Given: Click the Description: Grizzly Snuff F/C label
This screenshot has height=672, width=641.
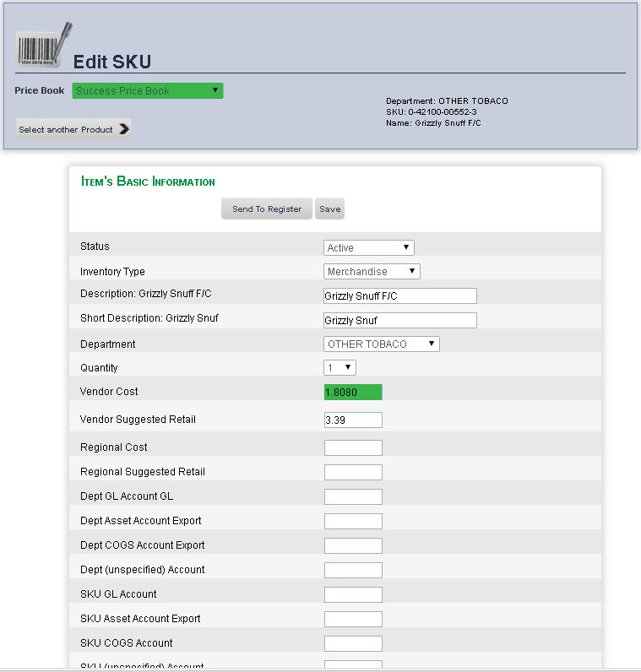Looking at the screenshot, I should tap(146, 294).
